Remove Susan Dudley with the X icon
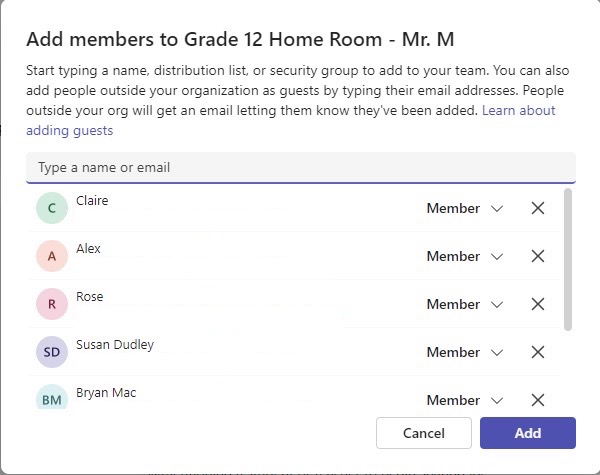600x475 pixels. coord(538,352)
